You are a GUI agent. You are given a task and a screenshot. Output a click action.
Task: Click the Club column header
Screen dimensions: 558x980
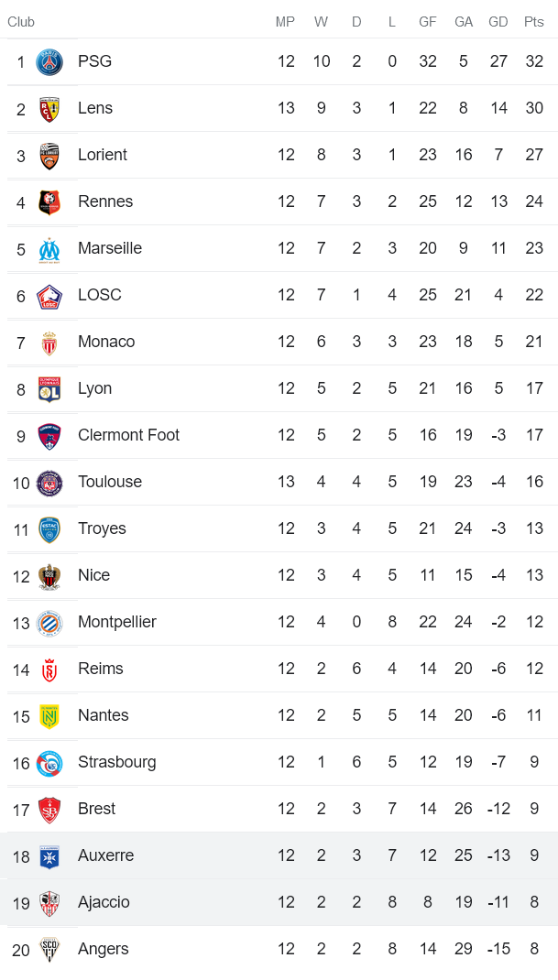(x=21, y=22)
